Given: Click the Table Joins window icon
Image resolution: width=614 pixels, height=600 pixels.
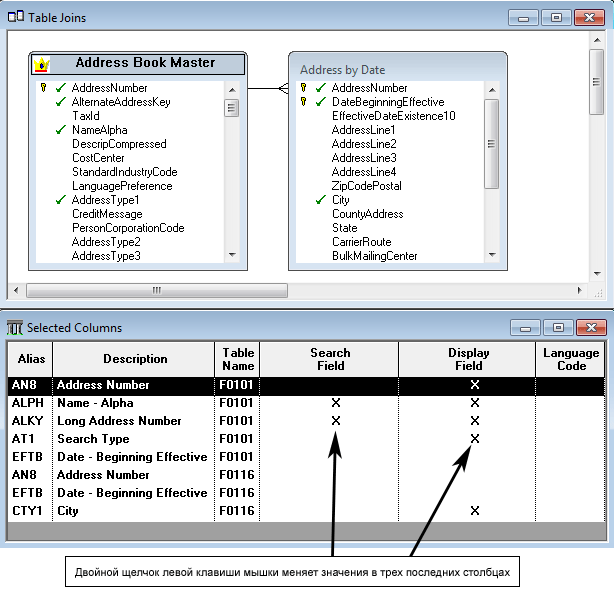Looking at the screenshot, I should [x=15, y=17].
